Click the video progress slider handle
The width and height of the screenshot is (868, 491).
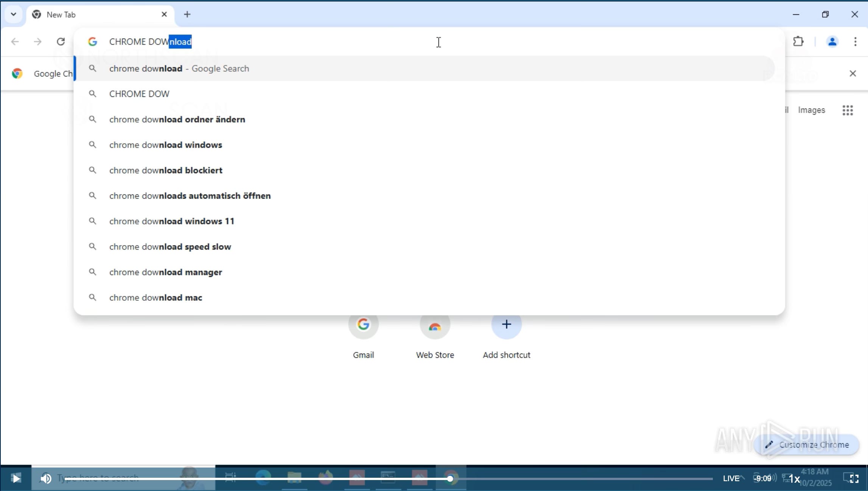click(450, 479)
